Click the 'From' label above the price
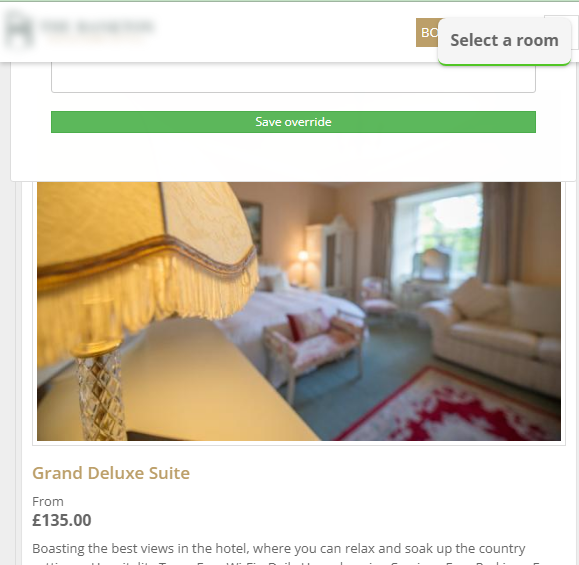 pos(48,501)
